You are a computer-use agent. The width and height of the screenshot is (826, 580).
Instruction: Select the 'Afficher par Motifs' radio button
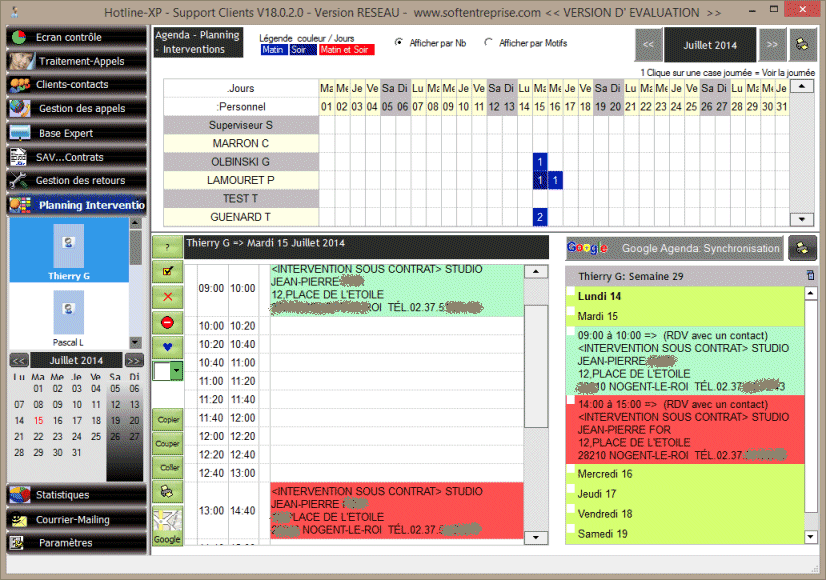(489, 43)
